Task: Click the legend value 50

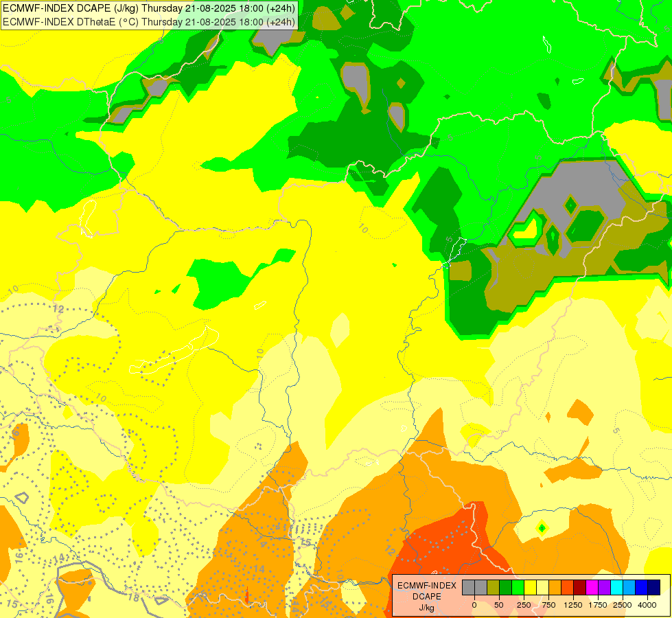Action: click(x=499, y=605)
